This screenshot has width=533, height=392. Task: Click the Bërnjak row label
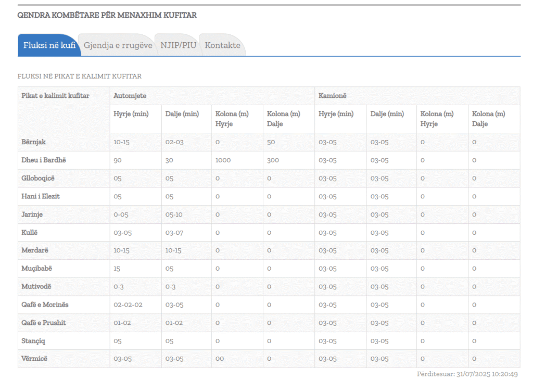point(33,142)
